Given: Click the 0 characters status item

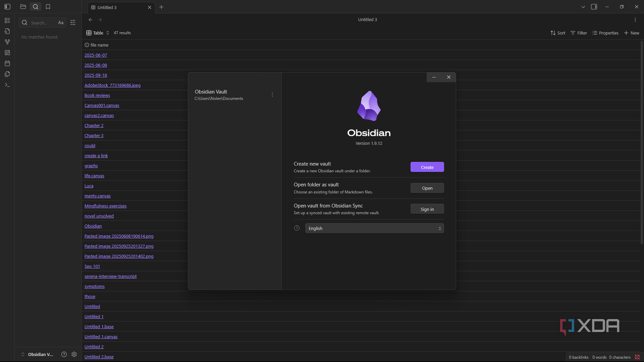Looking at the screenshot, I should point(620,357).
